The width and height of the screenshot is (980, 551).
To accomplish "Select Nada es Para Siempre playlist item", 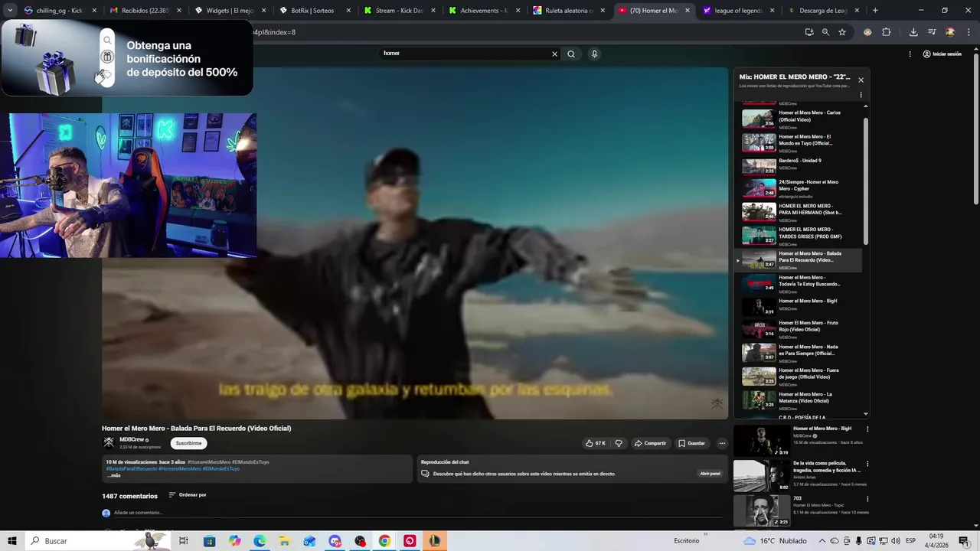I will point(799,353).
